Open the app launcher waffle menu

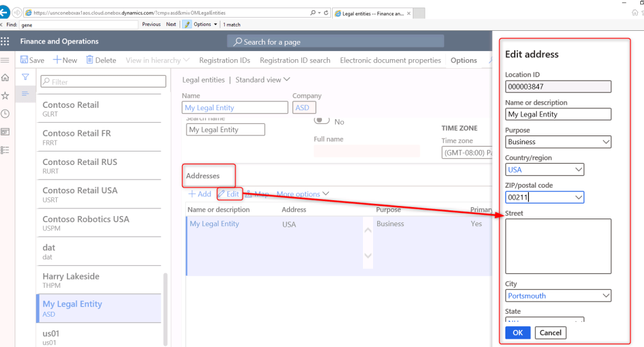[6, 42]
